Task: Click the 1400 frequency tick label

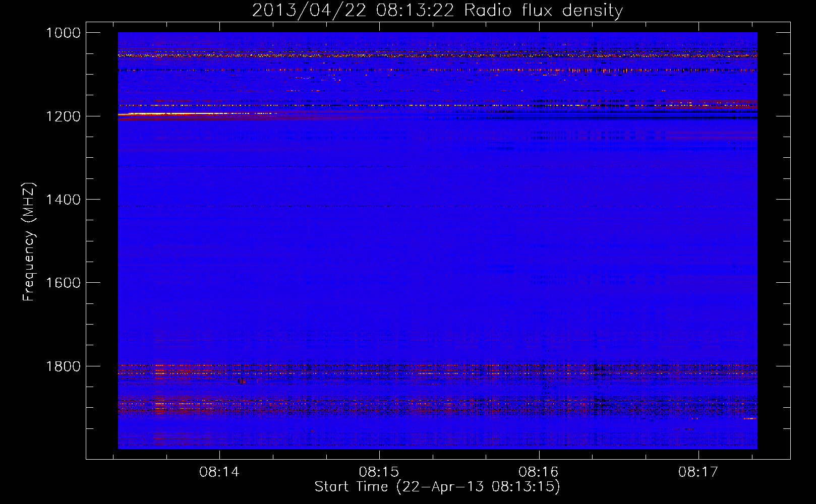Action: (x=63, y=200)
